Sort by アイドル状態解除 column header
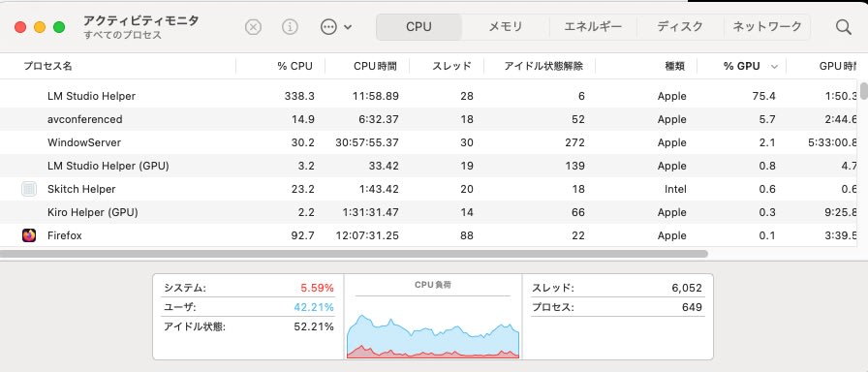 [543, 66]
